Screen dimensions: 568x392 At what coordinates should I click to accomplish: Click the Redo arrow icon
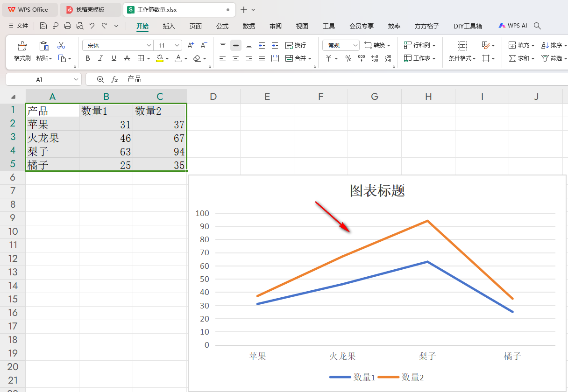[104, 26]
